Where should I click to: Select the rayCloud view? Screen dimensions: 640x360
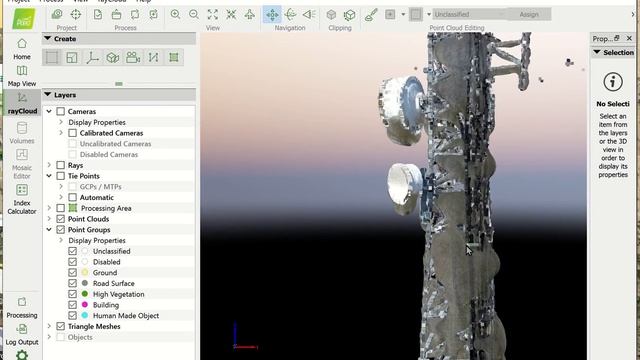22,103
